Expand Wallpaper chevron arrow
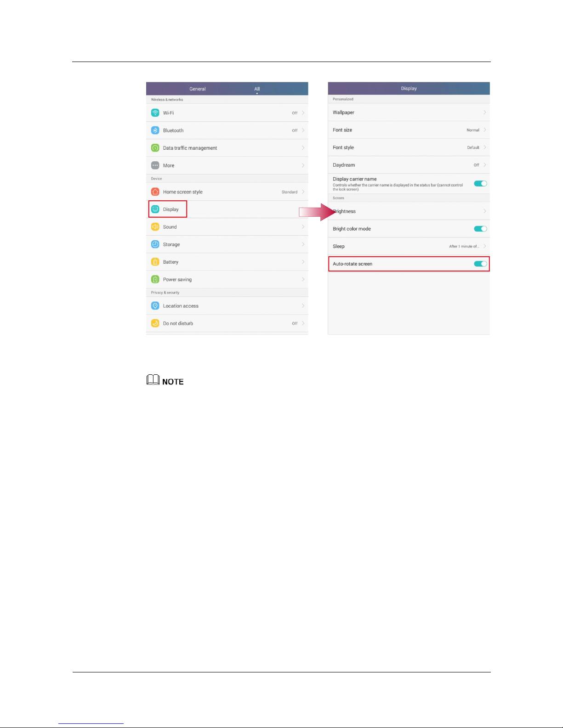Screen dimensions: 563x728 click(484, 113)
